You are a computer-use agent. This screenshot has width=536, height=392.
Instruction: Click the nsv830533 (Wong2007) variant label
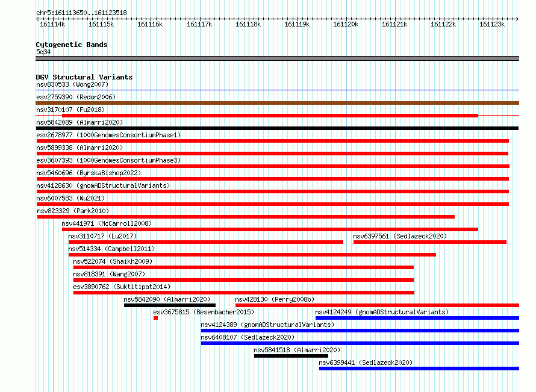coord(72,84)
